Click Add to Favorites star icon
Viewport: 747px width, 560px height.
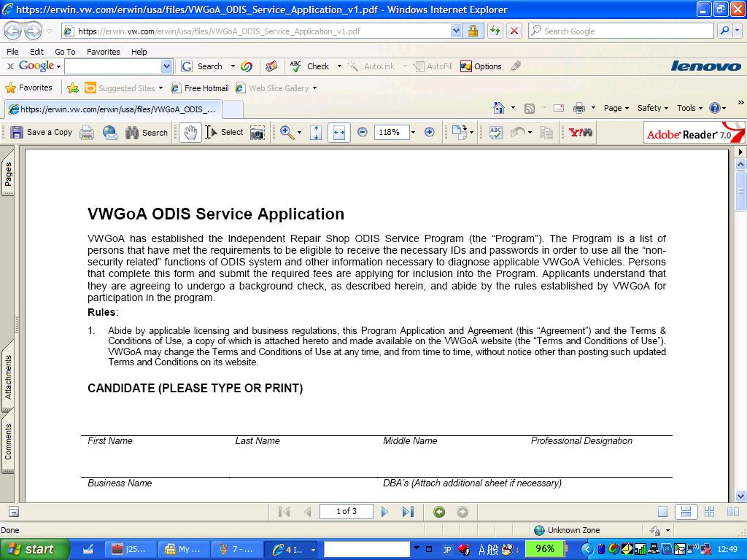tap(73, 88)
